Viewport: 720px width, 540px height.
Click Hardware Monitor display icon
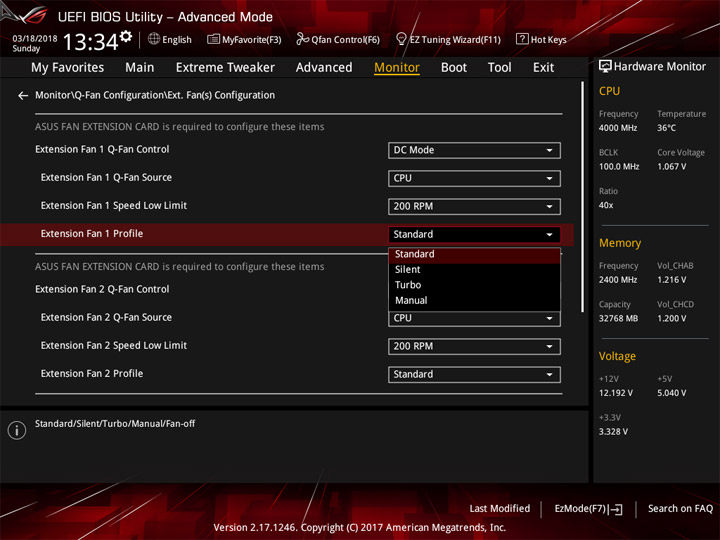(605, 67)
